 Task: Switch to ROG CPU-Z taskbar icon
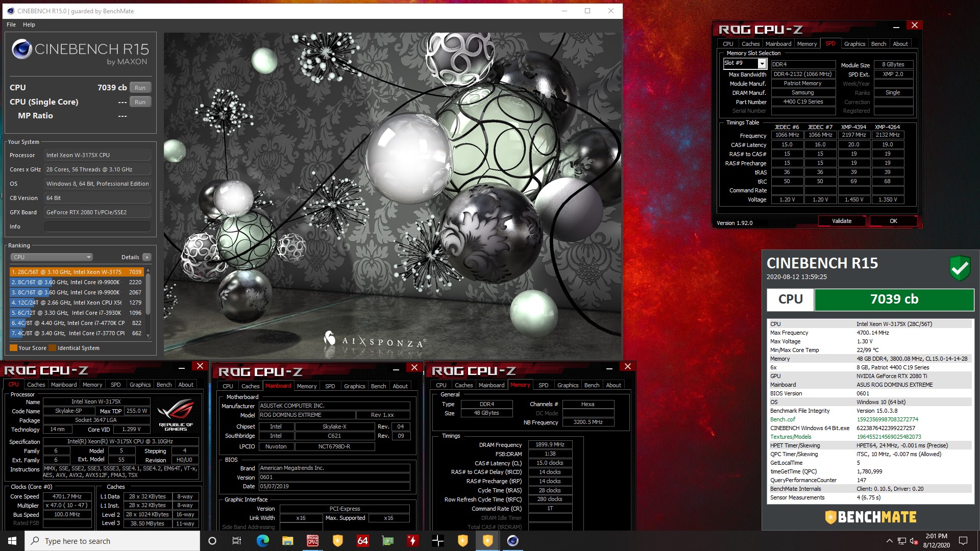coord(312,541)
